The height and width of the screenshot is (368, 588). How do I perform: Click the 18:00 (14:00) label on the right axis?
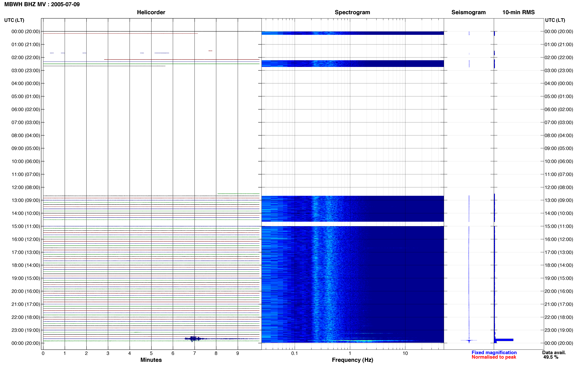[x=559, y=265]
